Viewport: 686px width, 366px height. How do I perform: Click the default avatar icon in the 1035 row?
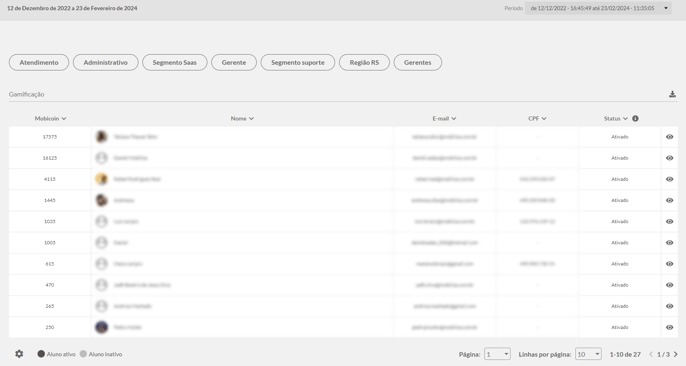click(x=102, y=221)
